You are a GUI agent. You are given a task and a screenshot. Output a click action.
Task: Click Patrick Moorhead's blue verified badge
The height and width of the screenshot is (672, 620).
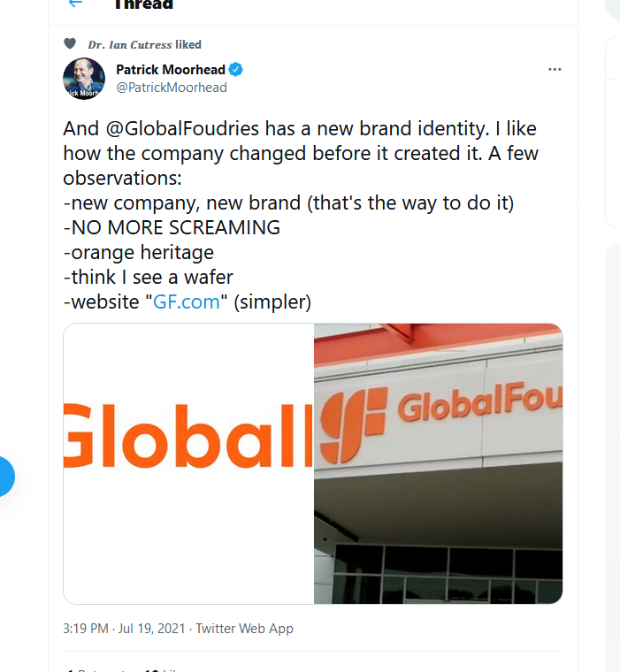tap(236, 70)
